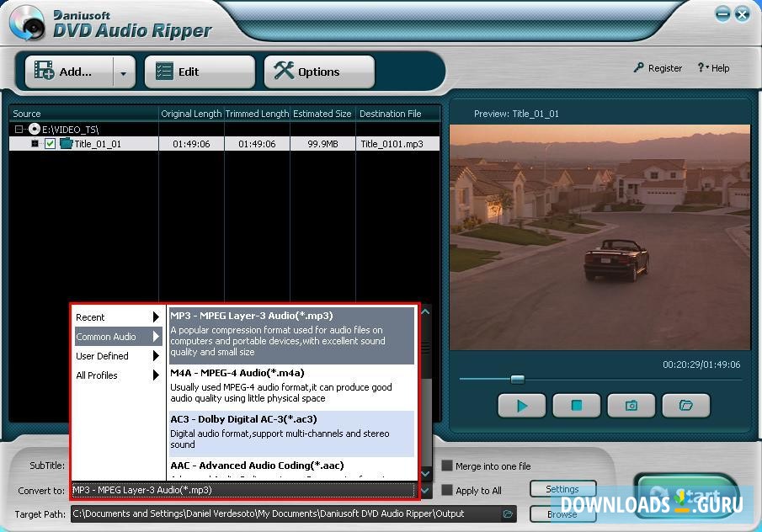Image resolution: width=762 pixels, height=532 pixels.
Task: Open the Recent profiles submenu
Action: point(118,317)
